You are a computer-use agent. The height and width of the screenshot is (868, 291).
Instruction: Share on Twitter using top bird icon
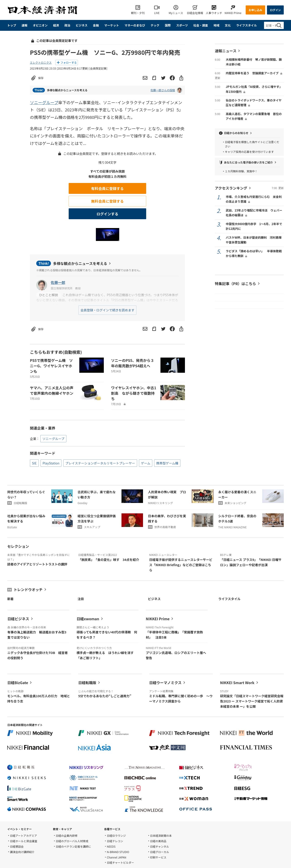163,78
